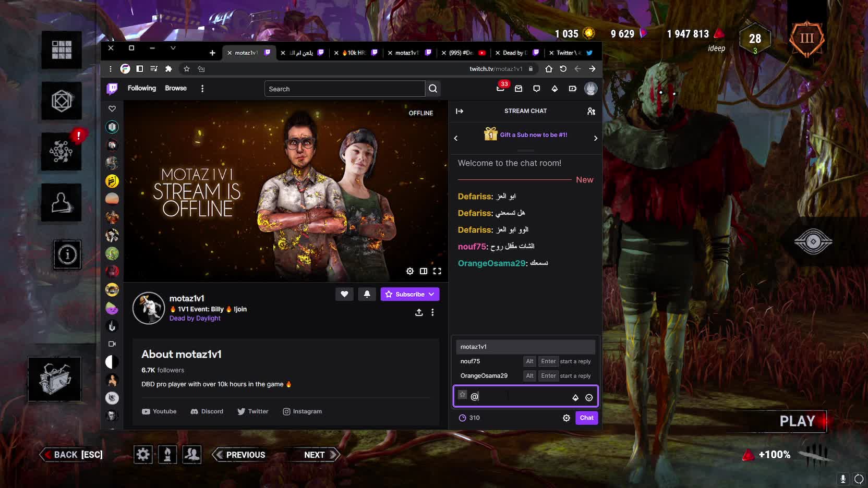Click the Bits icon inside chat input
The height and width of the screenshot is (488, 868).
coord(575,397)
